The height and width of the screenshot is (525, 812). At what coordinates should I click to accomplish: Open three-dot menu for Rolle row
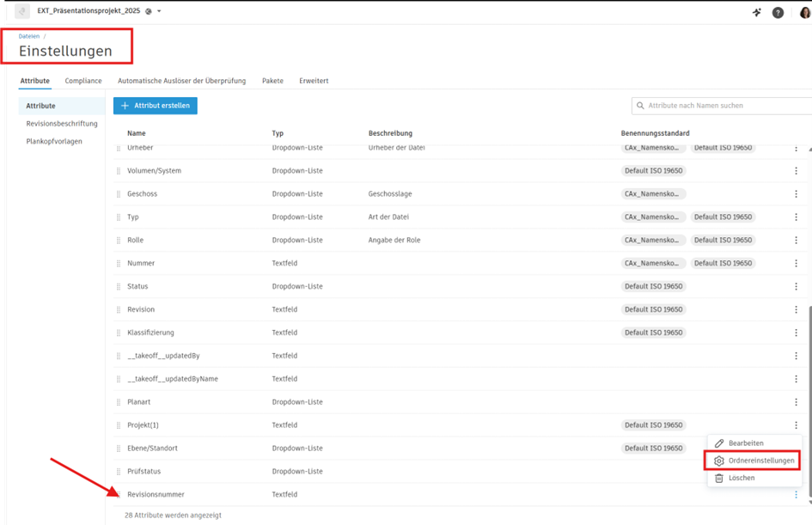pos(796,241)
